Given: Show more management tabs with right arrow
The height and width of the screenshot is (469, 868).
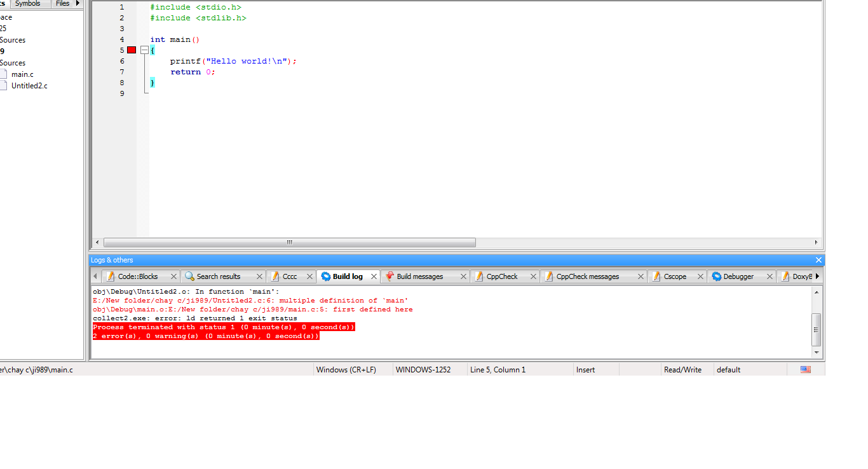Looking at the screenshot, I should click(x=78, y=3).
